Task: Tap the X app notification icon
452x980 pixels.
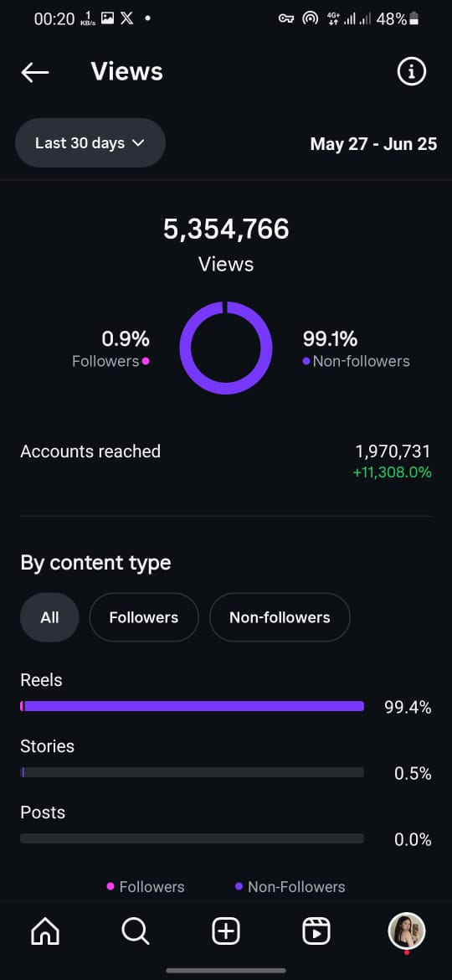Action: coord(126,18)
